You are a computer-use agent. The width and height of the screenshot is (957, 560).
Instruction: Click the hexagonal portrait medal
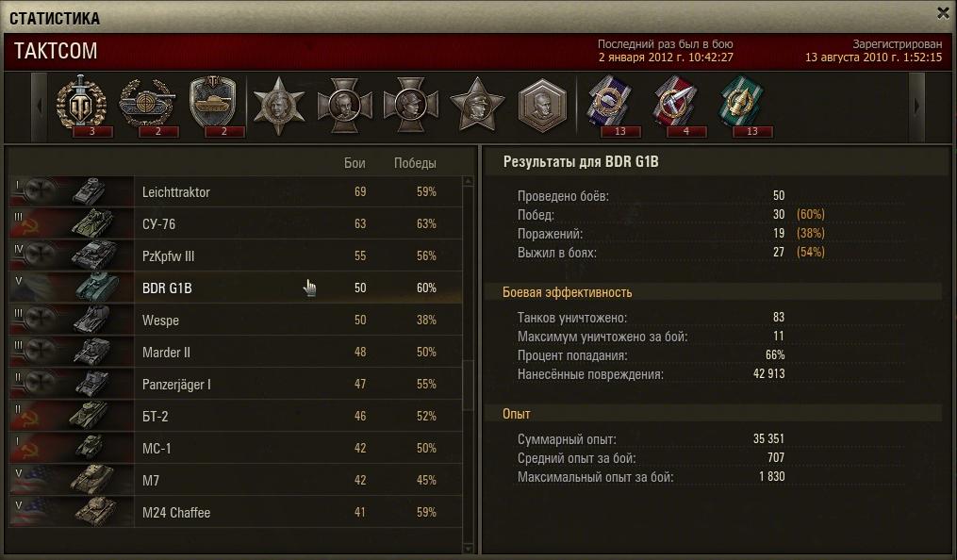pos(542,105)
